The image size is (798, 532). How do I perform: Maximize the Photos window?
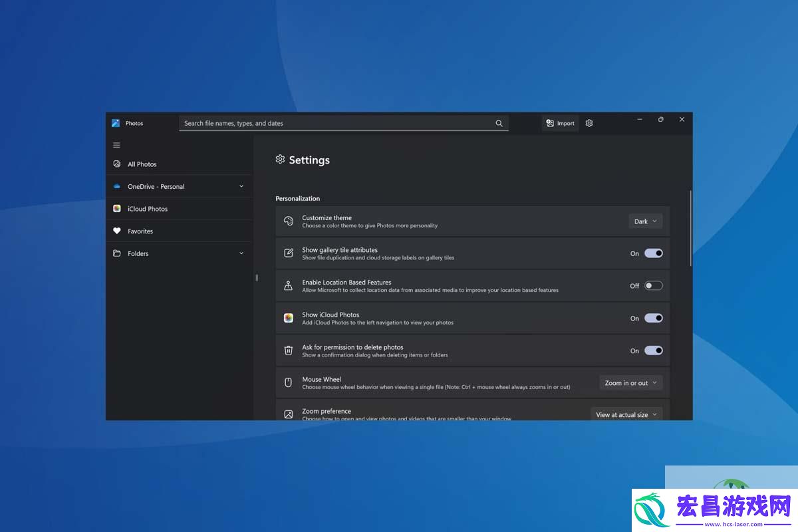click(661, 119)
